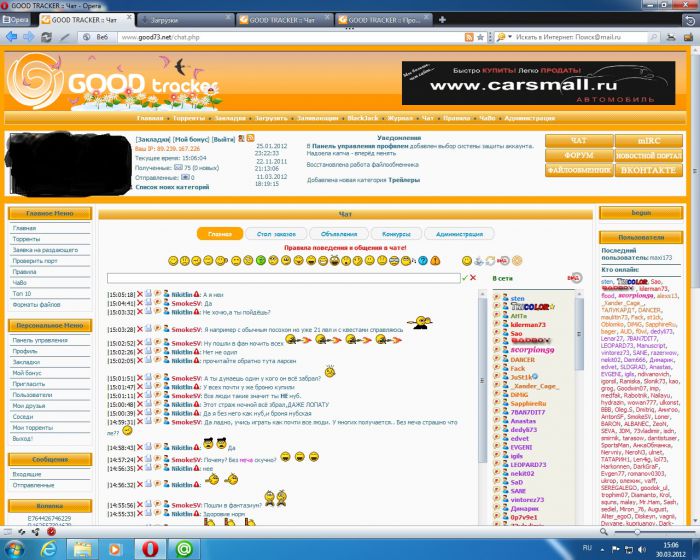Viewport: 700px width, 560px height.
Task: Click the ФОРУМ button
Action: (578, 156)
